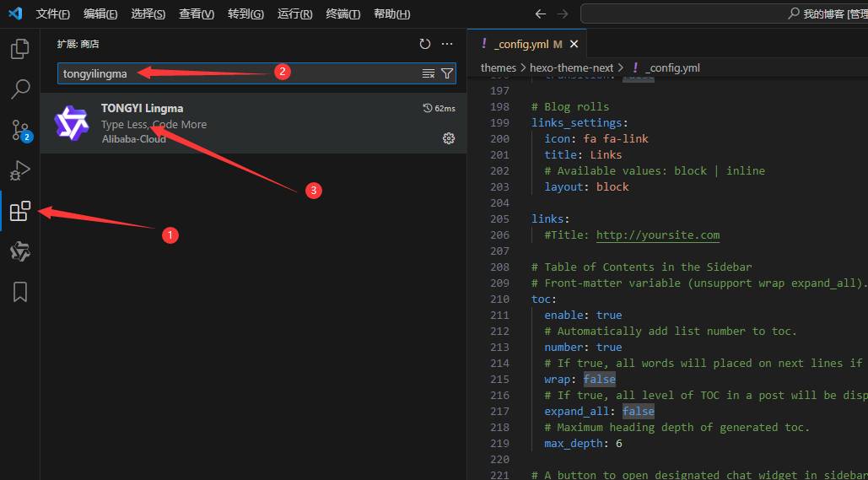Navigate forward with the right arrow
The image size is (868, 480).
[x=563, y=13]
